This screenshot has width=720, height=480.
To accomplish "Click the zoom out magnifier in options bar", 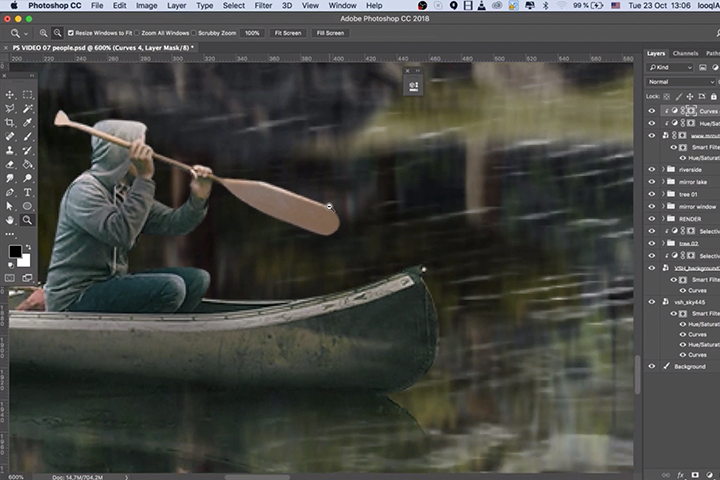I will pyautogui.click(x=57, y=33).
